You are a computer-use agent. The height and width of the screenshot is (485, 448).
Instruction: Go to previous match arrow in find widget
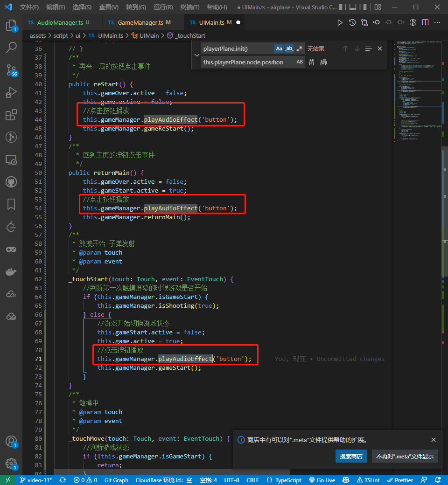(345, 48)
